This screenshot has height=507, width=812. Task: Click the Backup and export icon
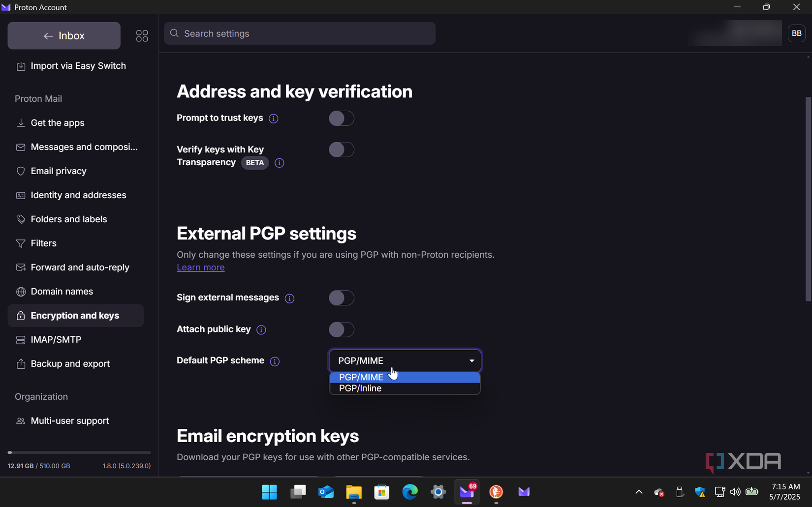(21, 363)
